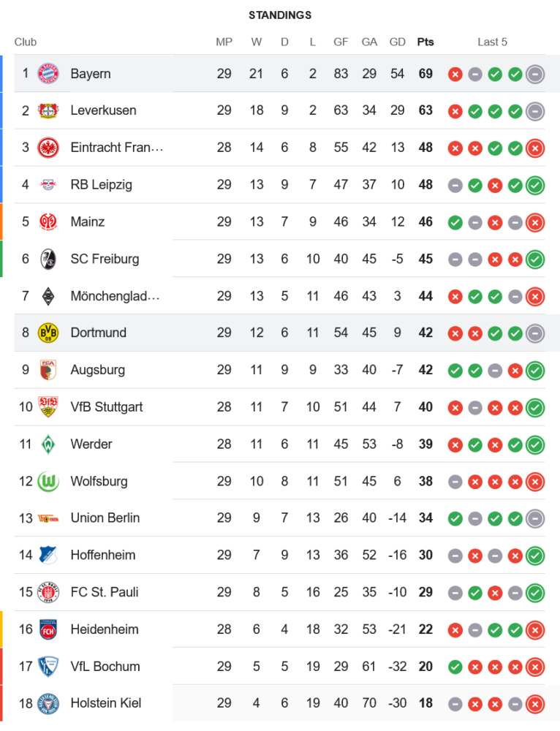Click the Last 5 column header
The height and width of the screenshot is (731, 560).
(492, 42)
